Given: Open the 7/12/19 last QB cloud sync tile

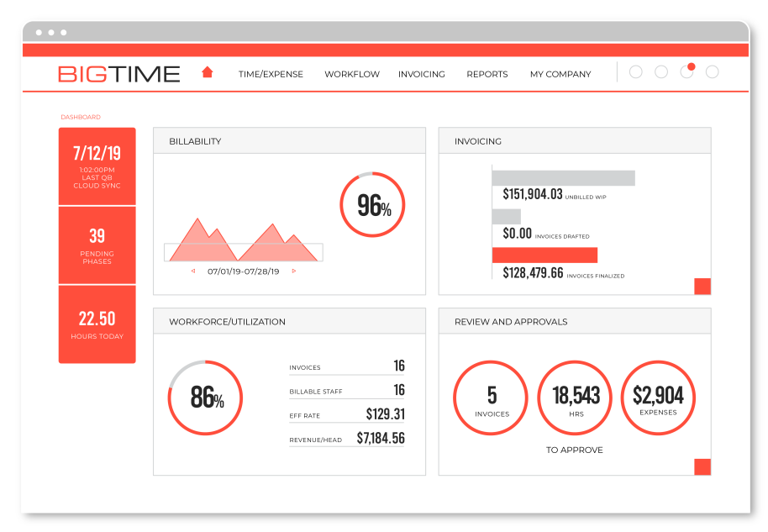Looking at the screenshot, I should [x=97, y=166].
